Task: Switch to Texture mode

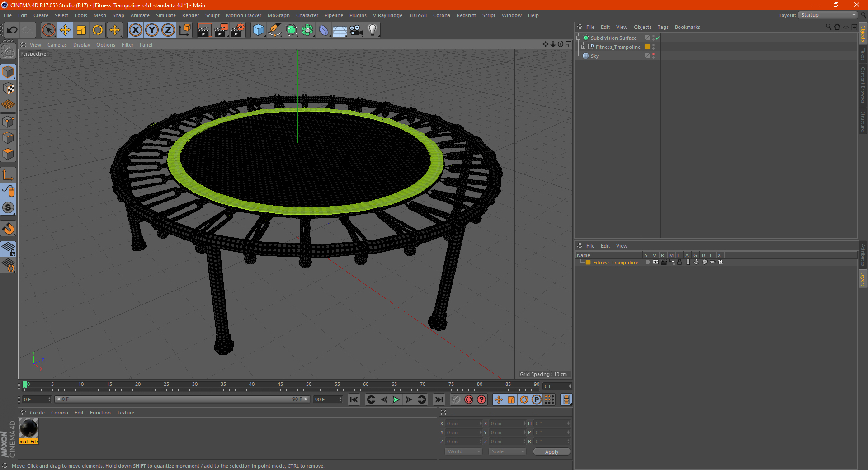Action: 8,89
